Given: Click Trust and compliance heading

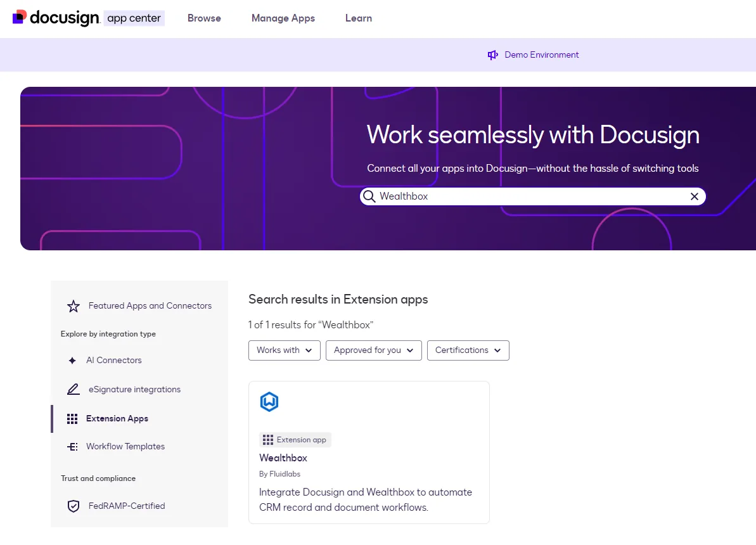Looking at the screenshot, I should tap(98, 478).
